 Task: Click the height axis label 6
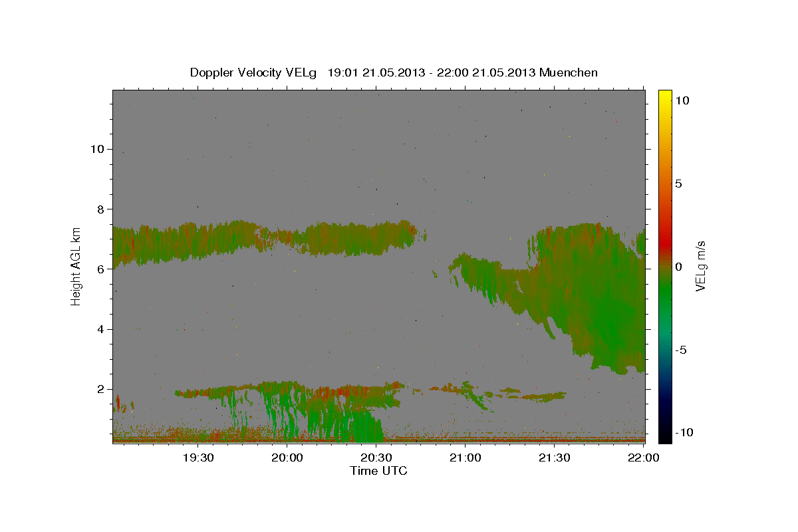click(x=100, y=269)
